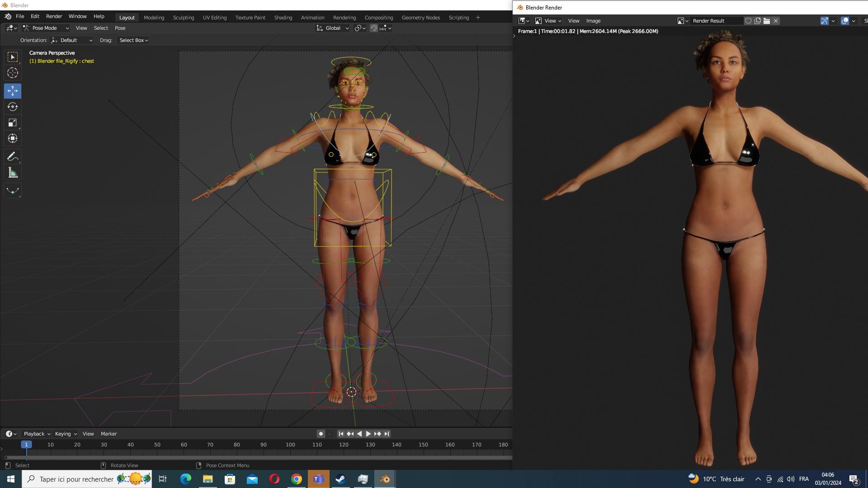Open the Window menu
The width and height of the screenshot is (868, 488).
coord(77,16)
